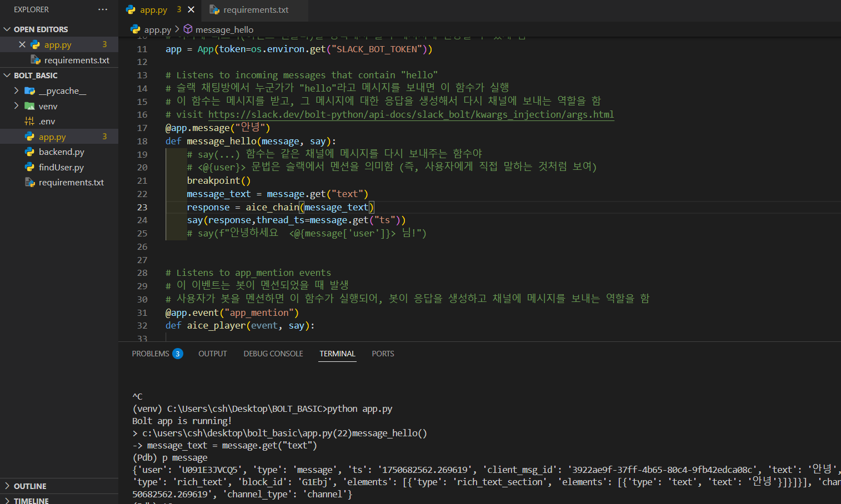The height and width of the screenshot is (504, 841).
Task: Click Python icon on app.py editor tab
Action: (131, 9)
